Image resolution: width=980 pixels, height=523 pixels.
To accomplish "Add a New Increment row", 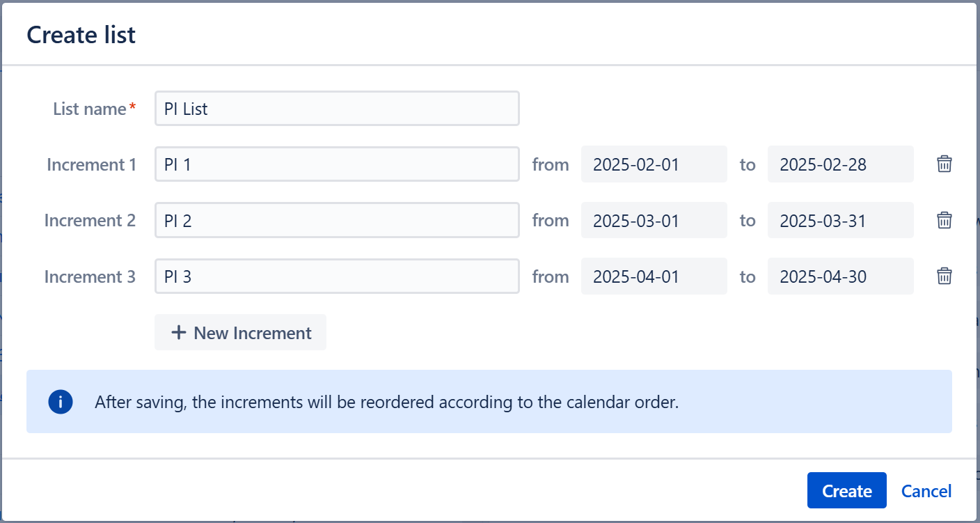I will click(x=240, y=333).
